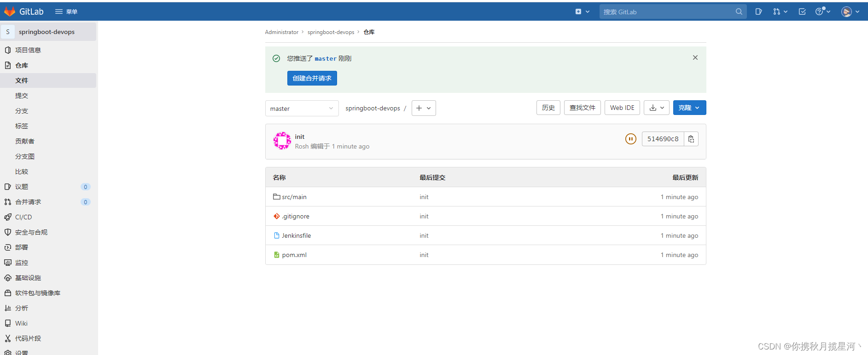Click the .gitignore git file icon
The width and height of the screenshot is (868, 355).
[x=277, y=216]
